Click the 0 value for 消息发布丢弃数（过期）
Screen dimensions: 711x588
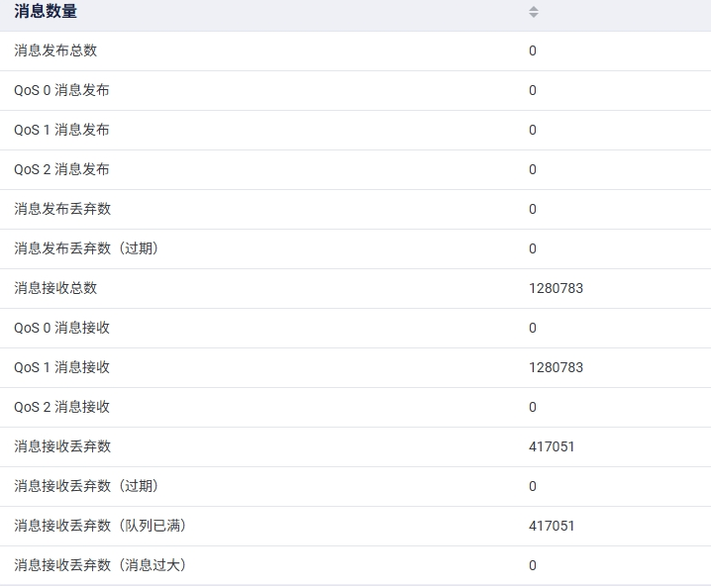coord(533,248)
